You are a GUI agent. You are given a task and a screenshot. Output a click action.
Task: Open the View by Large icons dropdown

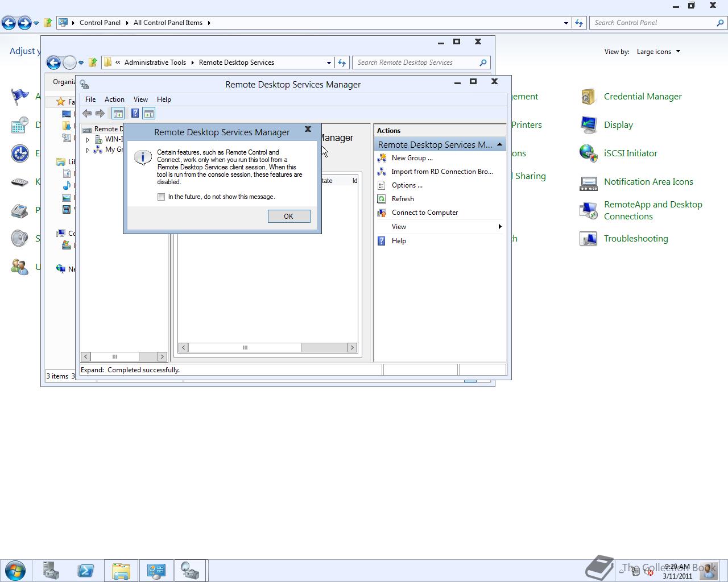tap(659, 52)
